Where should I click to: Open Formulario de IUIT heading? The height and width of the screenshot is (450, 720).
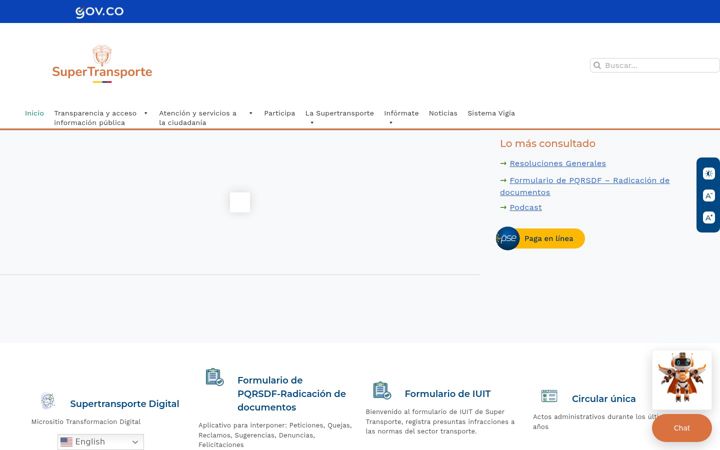pyautogui.click(x=447, y=394)
